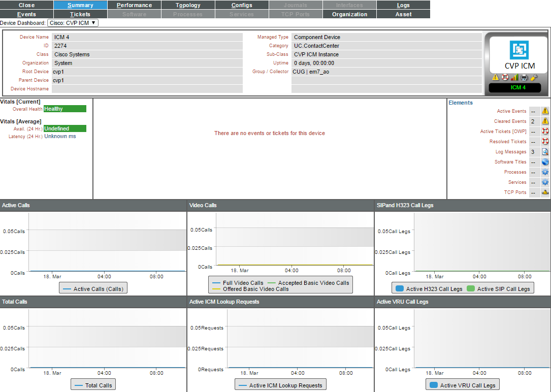Screen dimensions: 551x392
Task: Click the TCP Ports tab
Action: [x=296, y=14]
